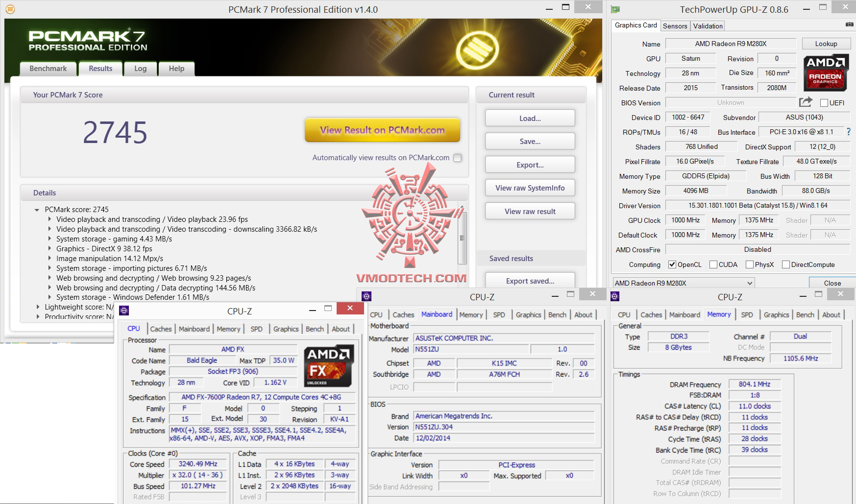Screen dimensions: 856x504
Task: Open About tab in the CPU-Z Mainboard window
Action: tap(583, 315)
